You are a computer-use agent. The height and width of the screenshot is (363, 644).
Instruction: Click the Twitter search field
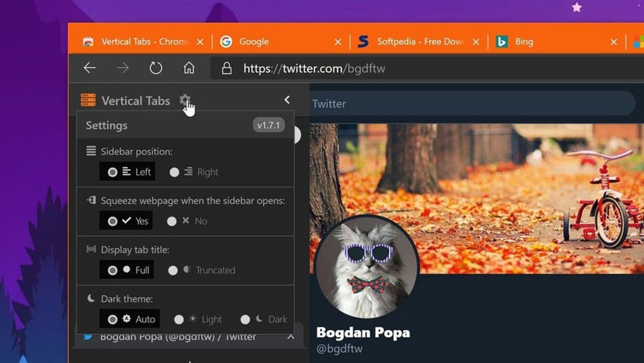[472, 104]
